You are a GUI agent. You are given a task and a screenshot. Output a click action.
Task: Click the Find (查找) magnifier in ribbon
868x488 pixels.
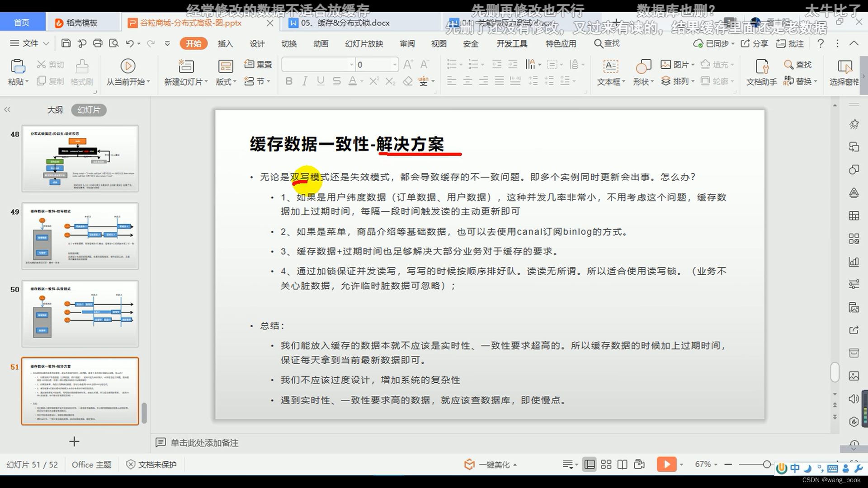[798, 65]
